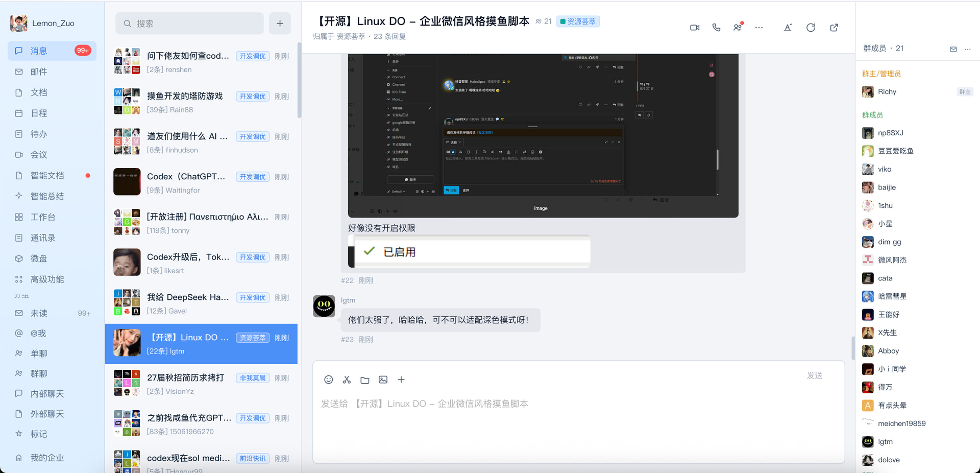Open 问下佬友如何查cod... conversation
This screenshot has width=980, height=473.
point(201,62)
